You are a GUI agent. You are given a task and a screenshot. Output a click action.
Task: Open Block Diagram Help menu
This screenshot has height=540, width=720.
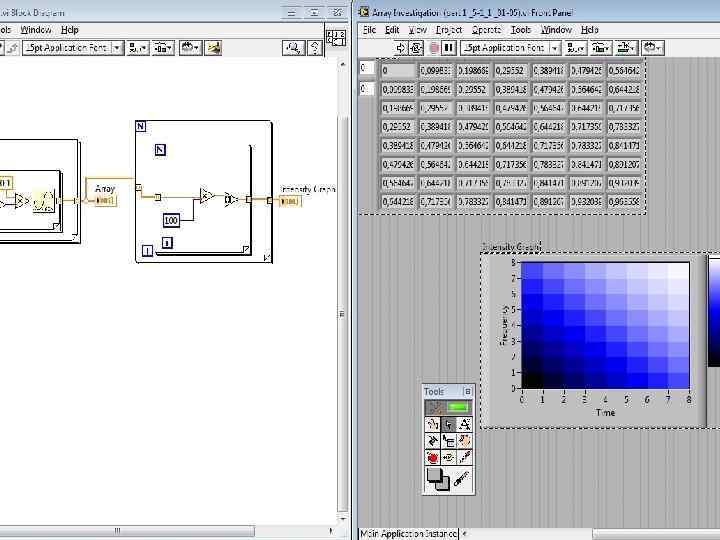[70, 30]
